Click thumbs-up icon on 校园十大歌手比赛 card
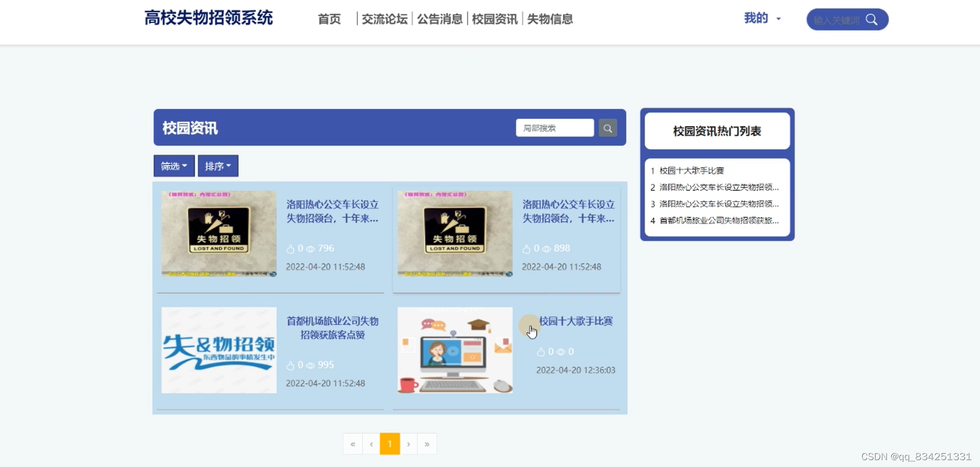This screenshot has height=467, width=980. tap(541, 352)
